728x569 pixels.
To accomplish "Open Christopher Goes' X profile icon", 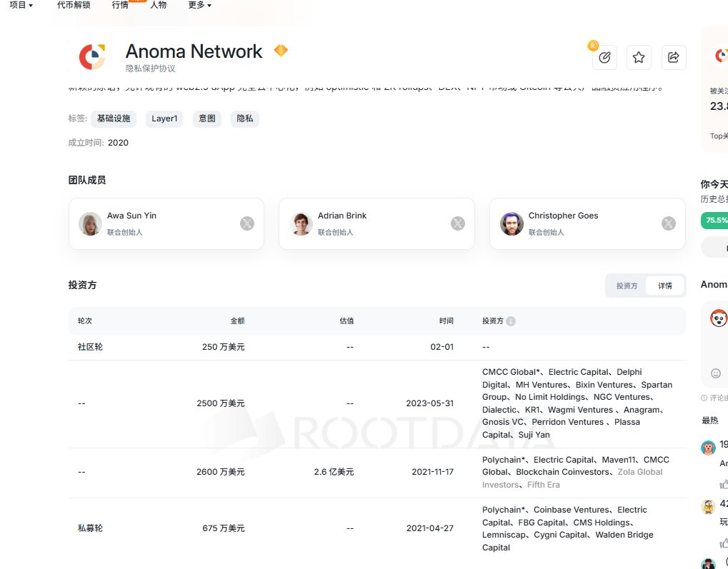I will pos(669,223).
